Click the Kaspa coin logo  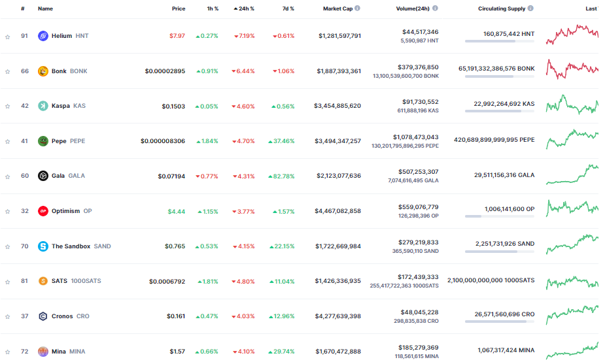43,106
